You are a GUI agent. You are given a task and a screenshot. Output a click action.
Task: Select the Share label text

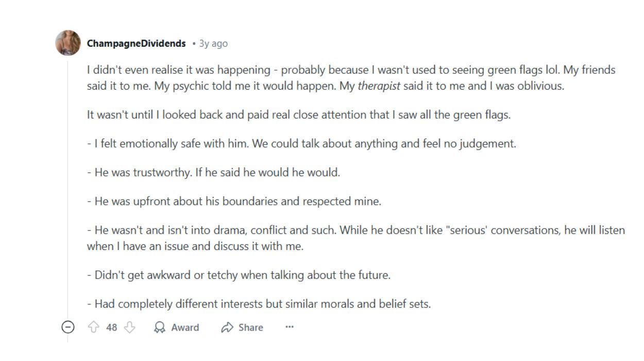pos(251,327)
